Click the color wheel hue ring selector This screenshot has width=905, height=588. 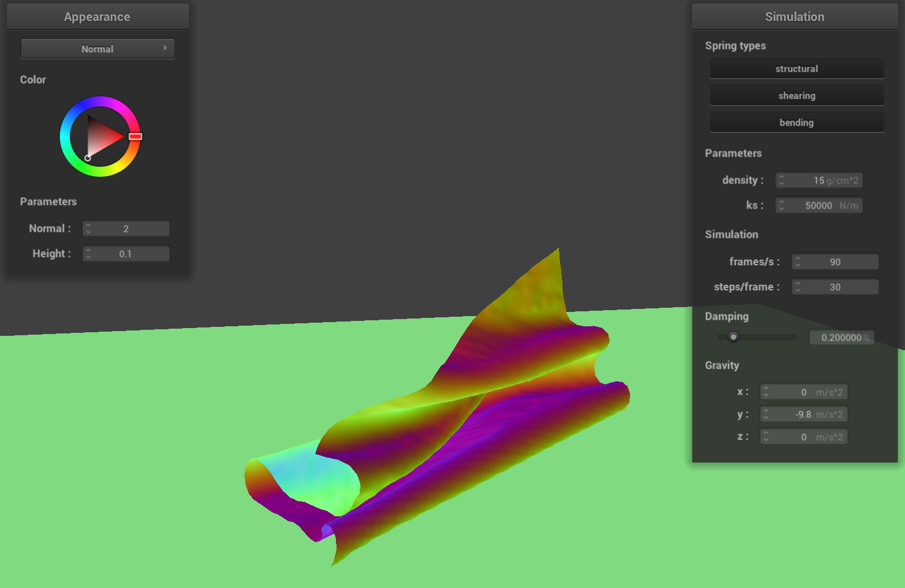(135, 137)
